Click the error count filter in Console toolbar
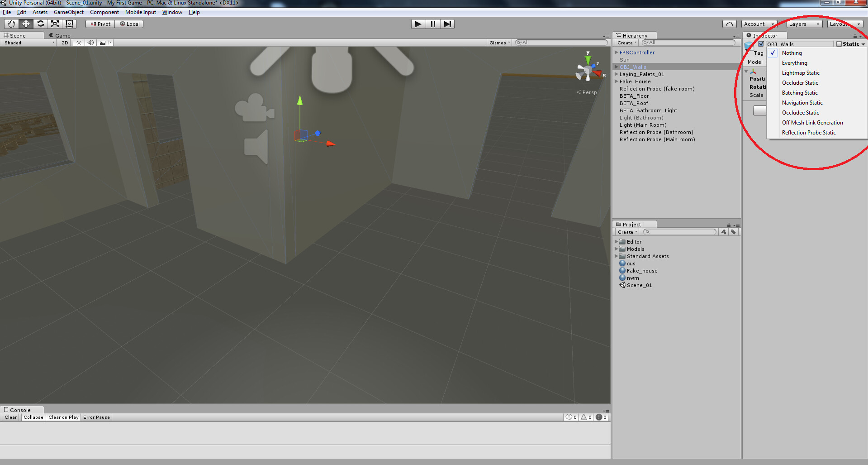This screenshot has width=868, height=465. coord(601,417)
